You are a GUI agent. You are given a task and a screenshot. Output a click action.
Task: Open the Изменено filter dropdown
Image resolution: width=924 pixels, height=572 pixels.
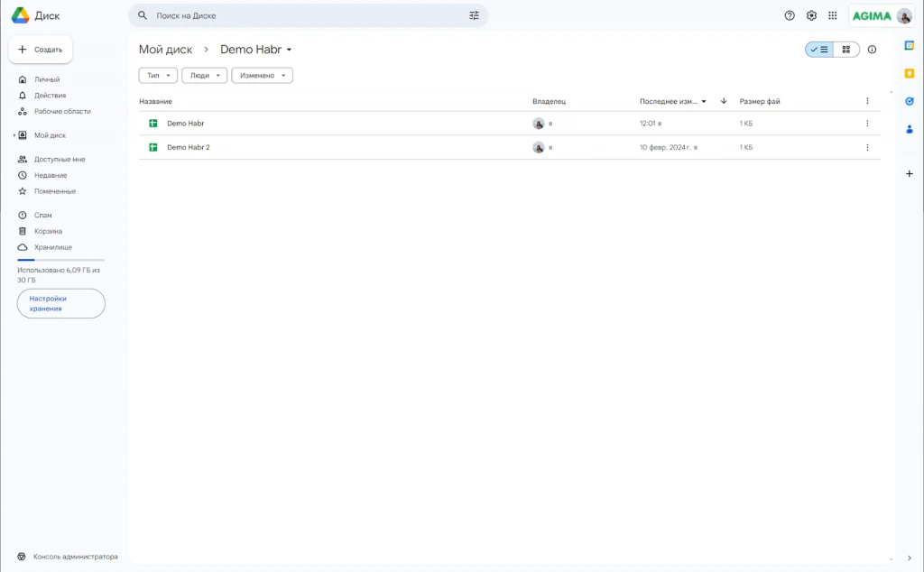263,76
